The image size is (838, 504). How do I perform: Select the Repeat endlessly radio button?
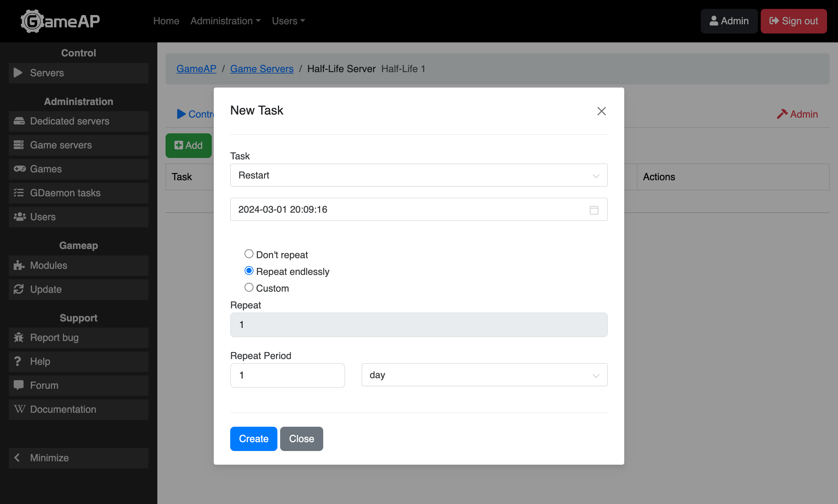pyautogui.click(x=249, y=271)
